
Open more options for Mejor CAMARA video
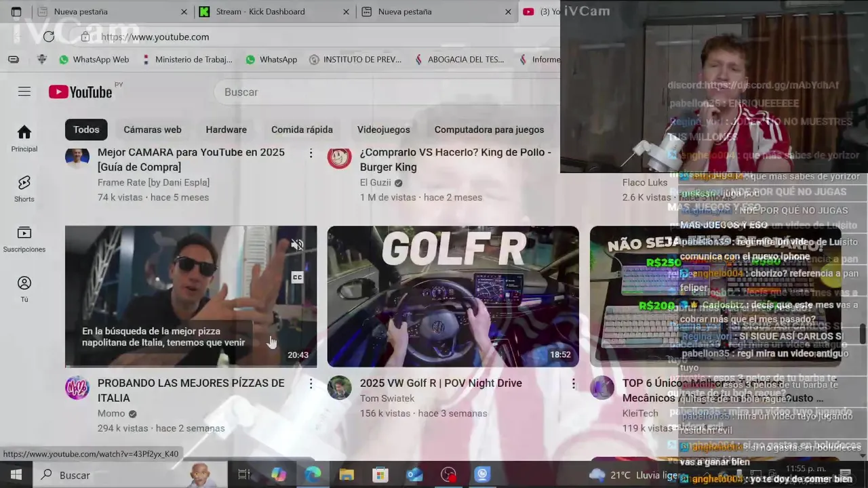click(x=311, y=154)
